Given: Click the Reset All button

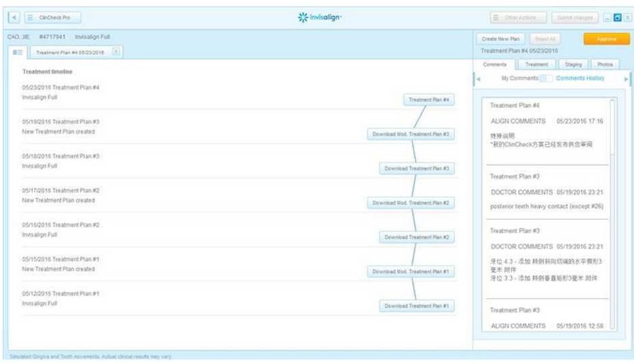Looking at the screenshot, I should [x=545, y=38].
